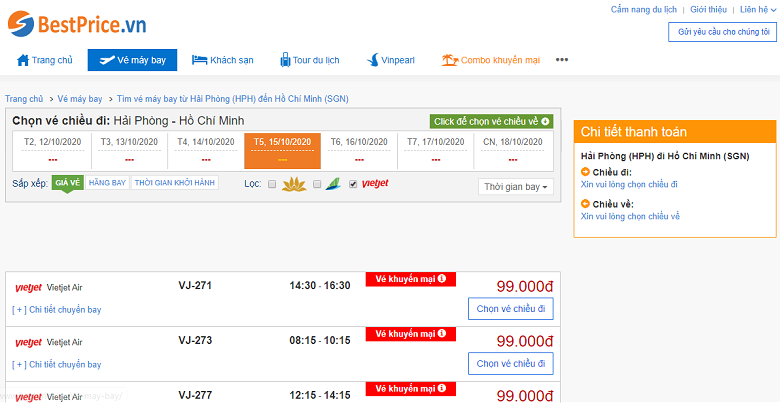
Task: Click flight number VJ-277
Action: (x=195, y=395)
